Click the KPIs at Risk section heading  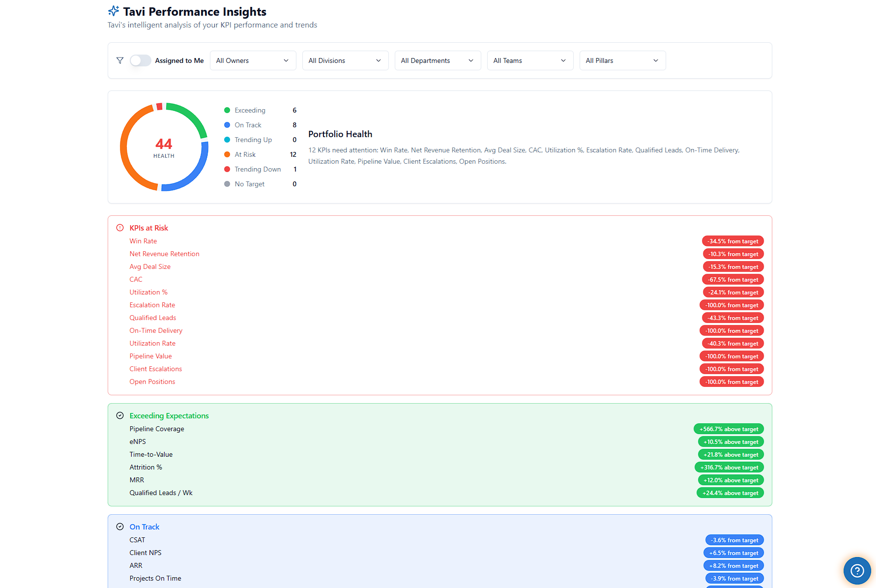(x=149, y=228)
